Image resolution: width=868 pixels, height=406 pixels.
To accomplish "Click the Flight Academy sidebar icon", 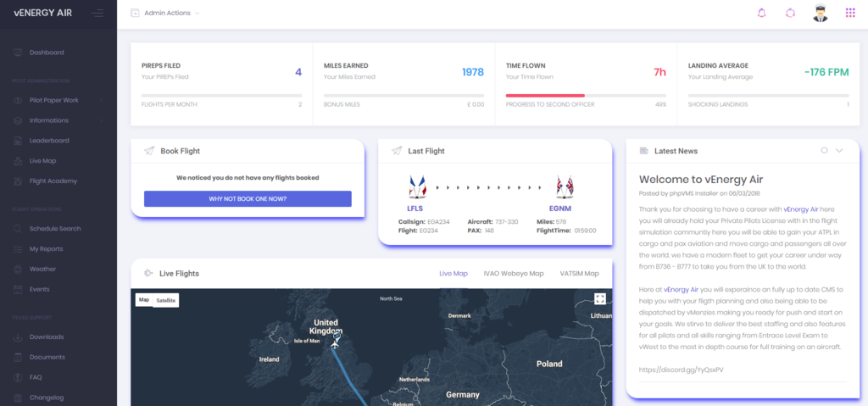I will (18, 181).
